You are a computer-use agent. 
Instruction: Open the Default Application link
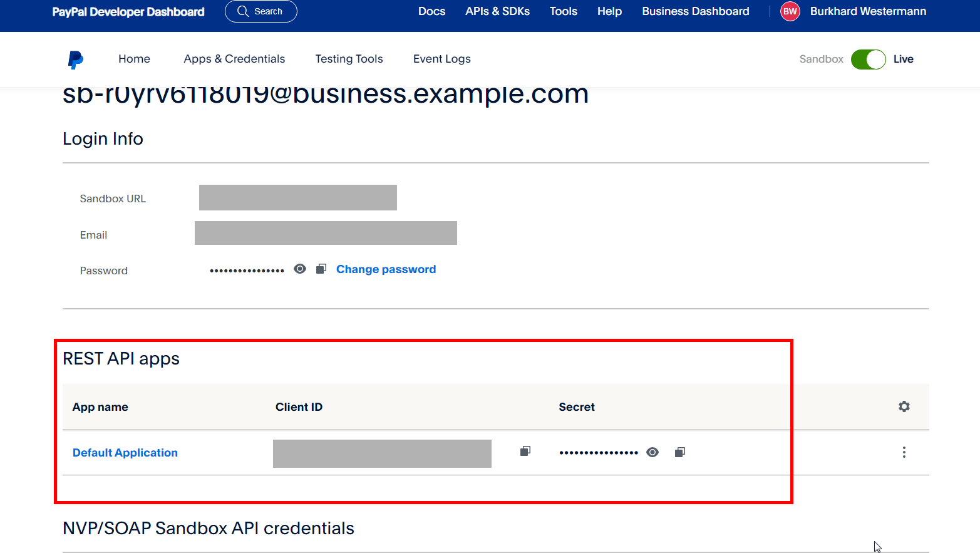(125, 453)
